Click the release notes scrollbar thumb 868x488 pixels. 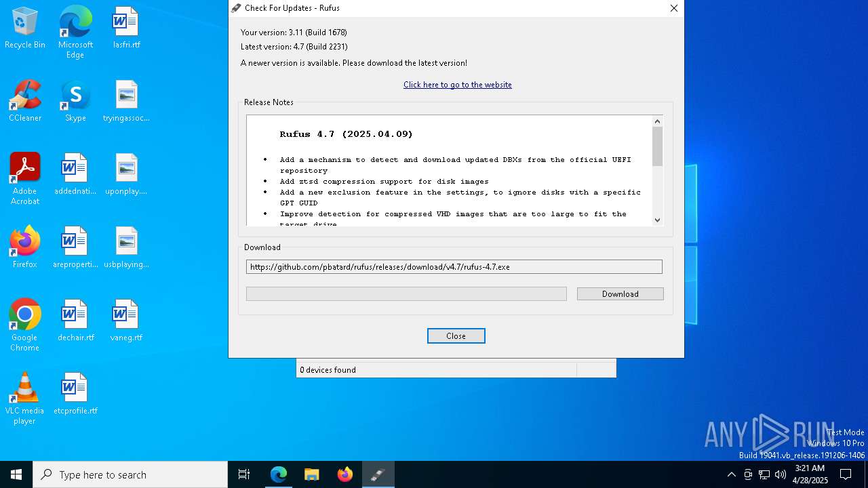pos(657,146)
